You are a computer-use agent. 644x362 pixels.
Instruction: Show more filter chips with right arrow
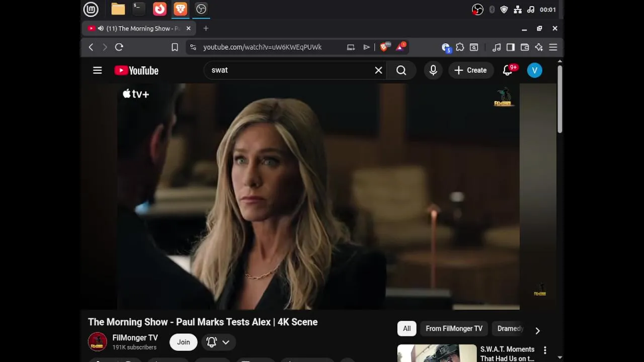[x=537, y=330]
